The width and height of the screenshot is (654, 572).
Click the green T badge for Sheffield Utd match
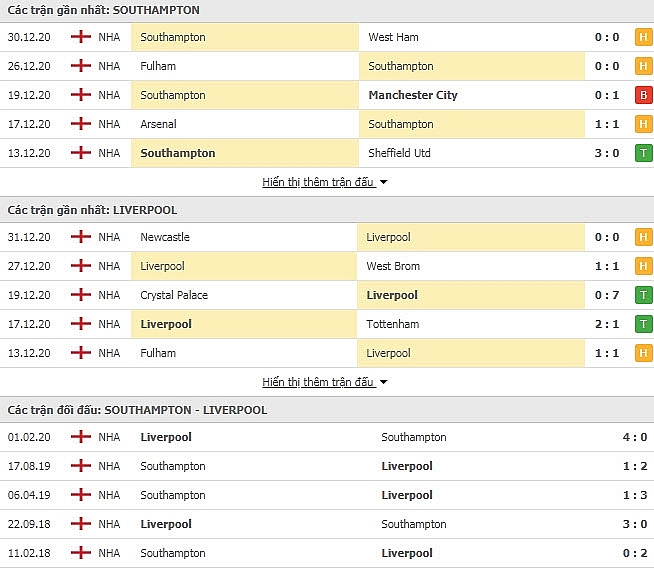click(x=644, y=153)
